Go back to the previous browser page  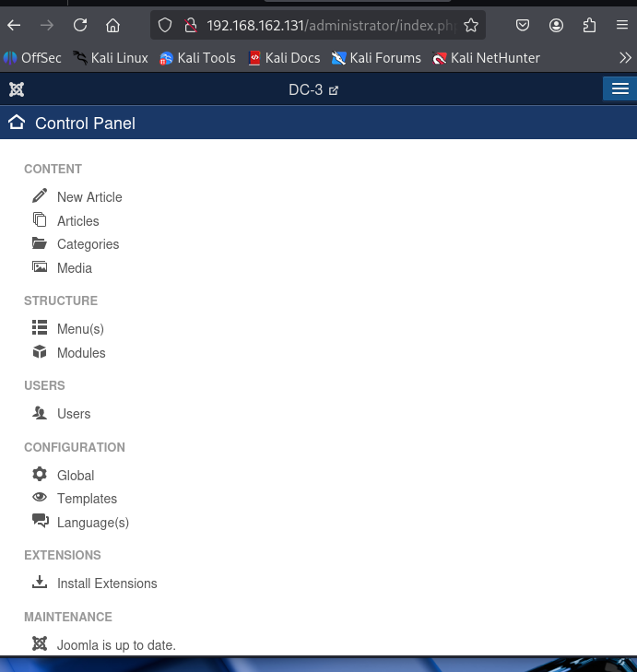coord(14,25)
